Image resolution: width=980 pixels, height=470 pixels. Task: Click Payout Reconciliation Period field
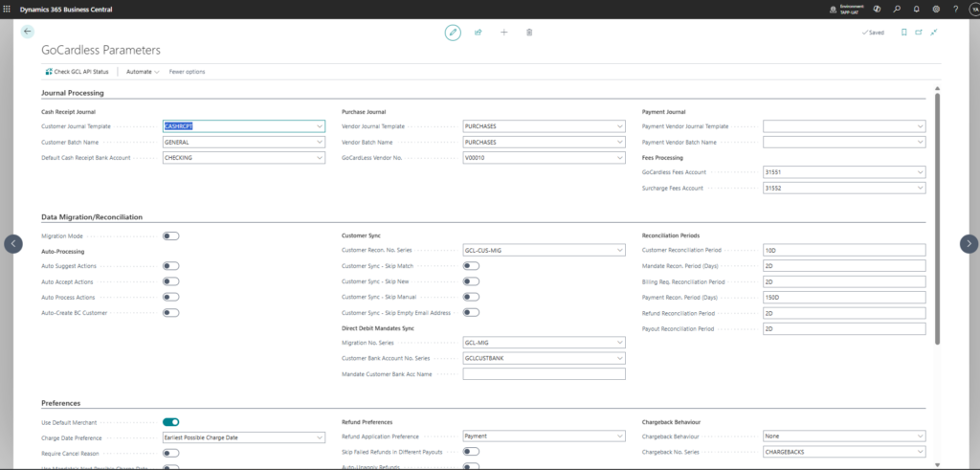[x=844, y=328]
